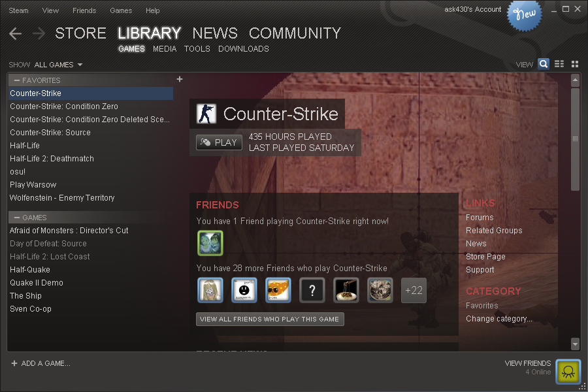
Task: Select osu! in favorites
Action: point(90,172)
